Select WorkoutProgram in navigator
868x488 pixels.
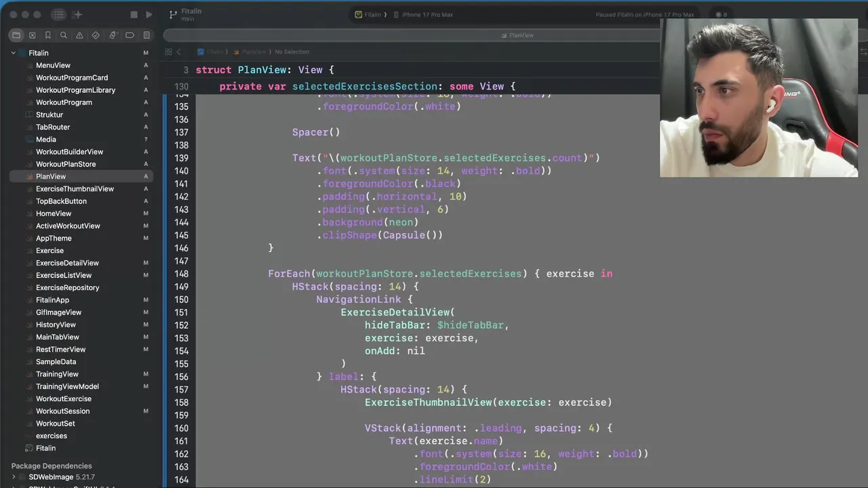(x=64, y=102)
